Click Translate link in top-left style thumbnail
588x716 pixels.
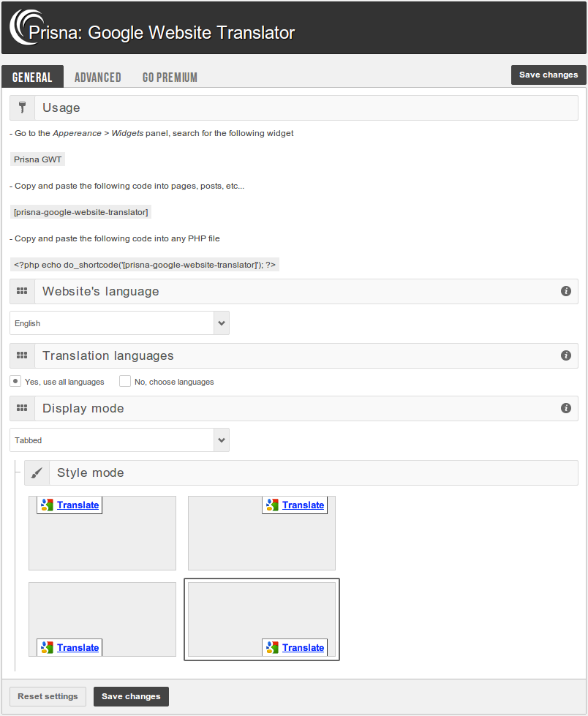point(78,505)
